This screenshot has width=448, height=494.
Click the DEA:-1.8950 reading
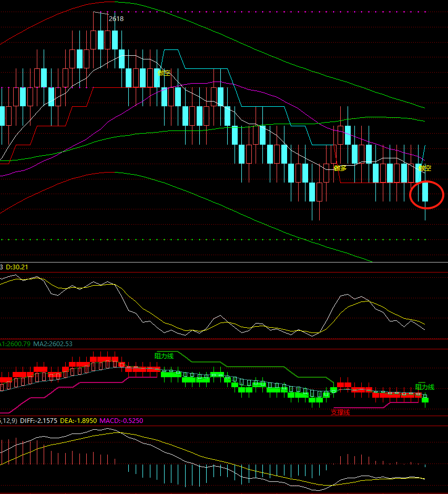tap(78, 421)
